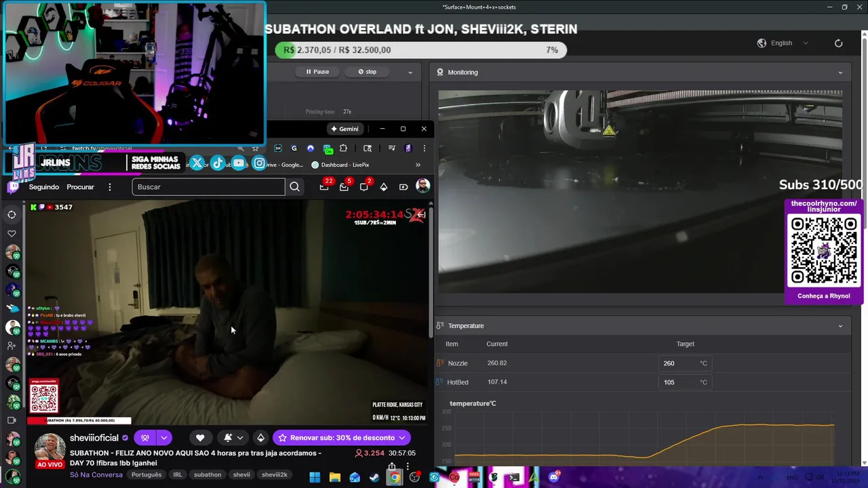868x488 pixels.
Task: Click the refresh icon in printer app
Action: coord(839,43)
